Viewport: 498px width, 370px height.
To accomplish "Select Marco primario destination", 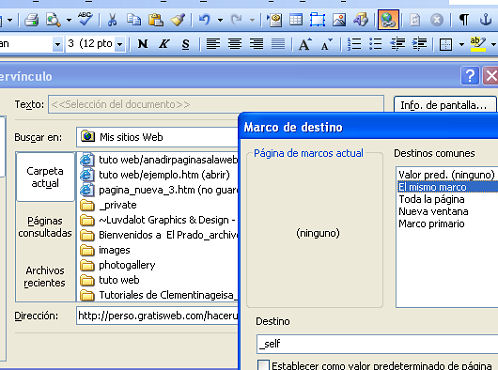I will [x=431, y=223].
